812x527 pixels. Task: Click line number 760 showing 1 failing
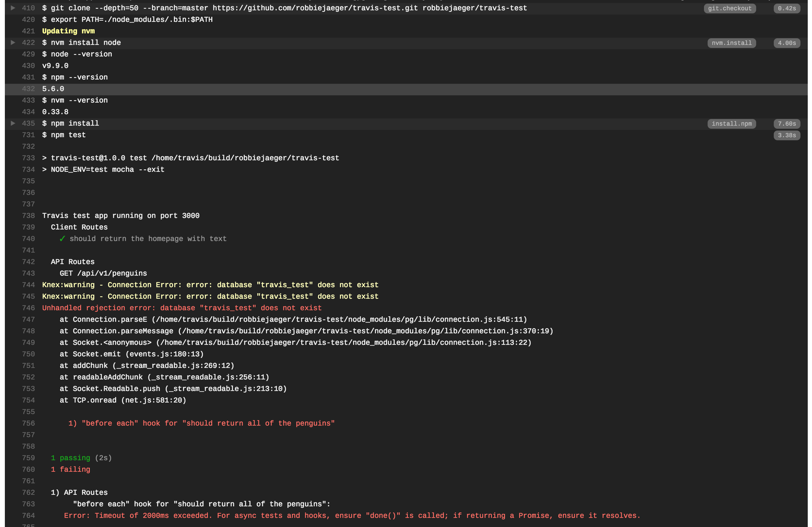coord(29,469)
